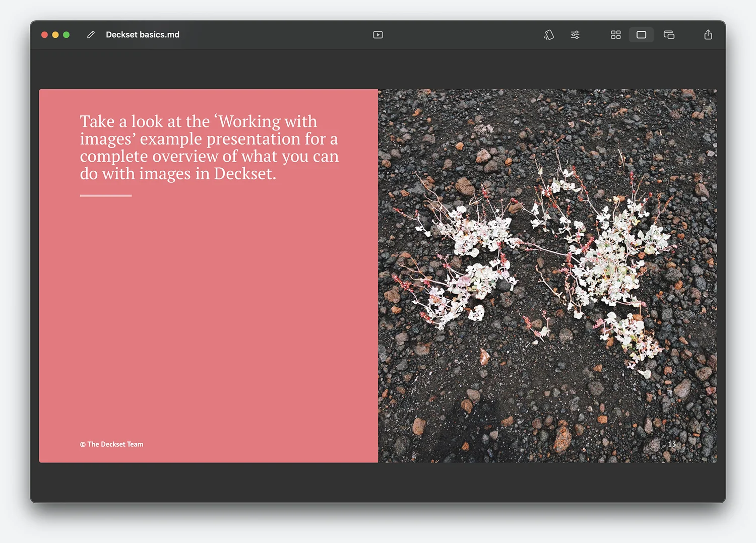Open the markdown file in the editor via the pencil icon
The width and height of the screenshot is (756, 543).
coord(91,35)
